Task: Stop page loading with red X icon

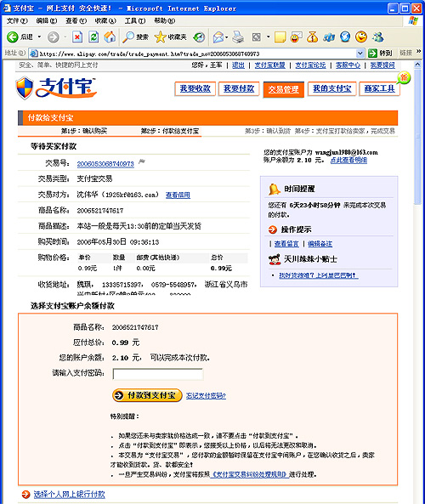Action: coord(77,37)
